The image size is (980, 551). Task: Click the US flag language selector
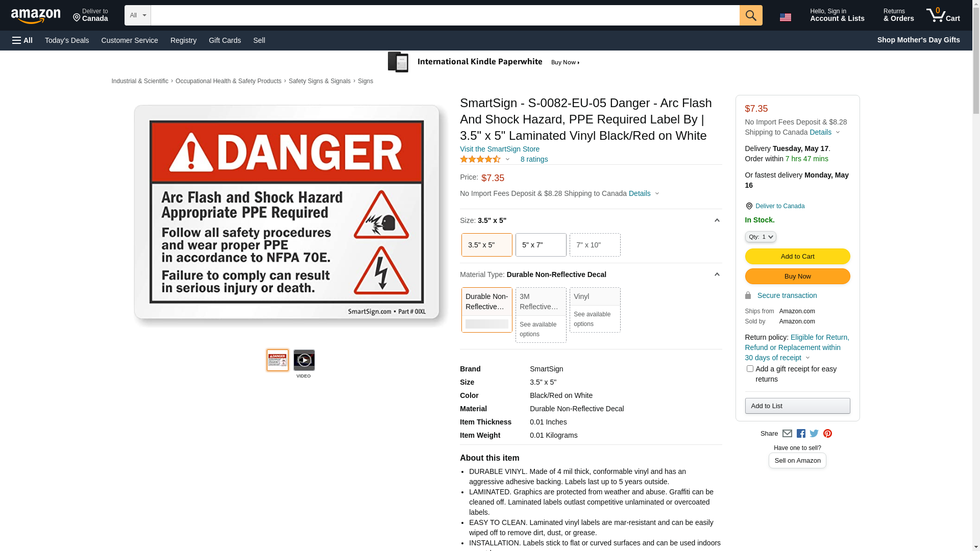click(x=786, y=17)
